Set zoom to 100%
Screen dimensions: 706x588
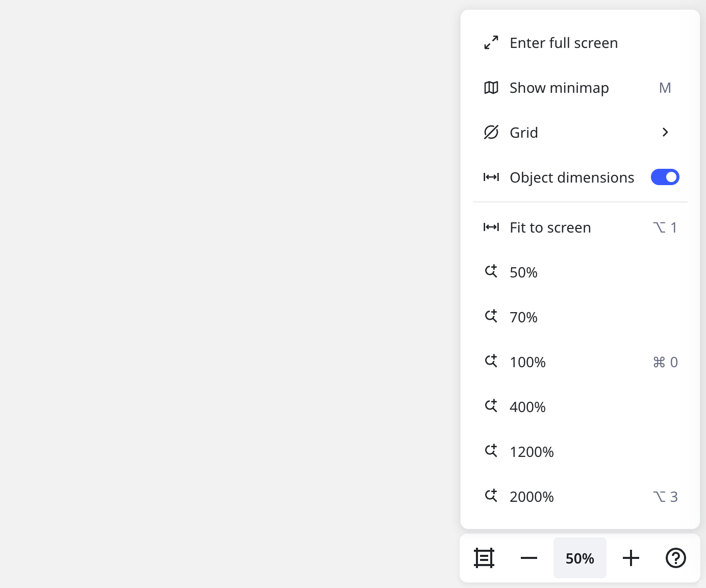tap(527, 362)
